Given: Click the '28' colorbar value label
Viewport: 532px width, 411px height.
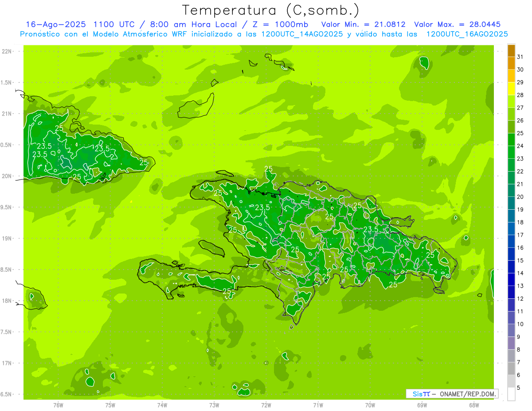Looking at the screenshot, I should 520,95.
